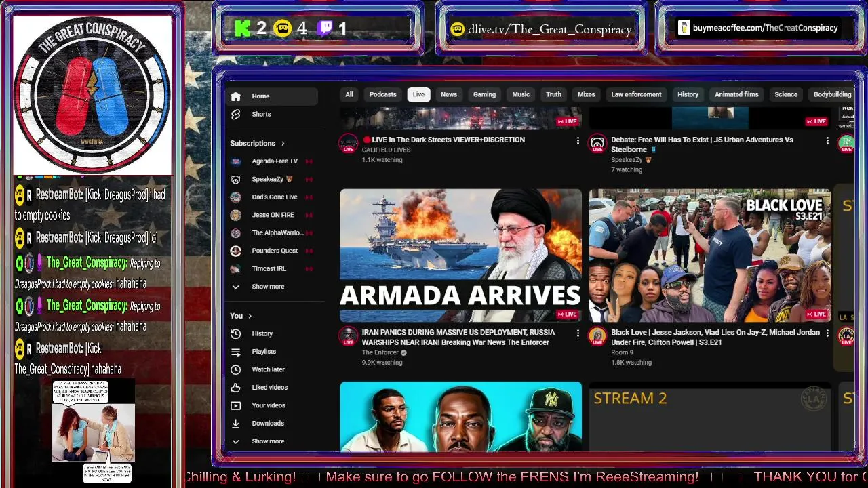Open Debate: Free Will Has To Exist title

pos(702,144)
